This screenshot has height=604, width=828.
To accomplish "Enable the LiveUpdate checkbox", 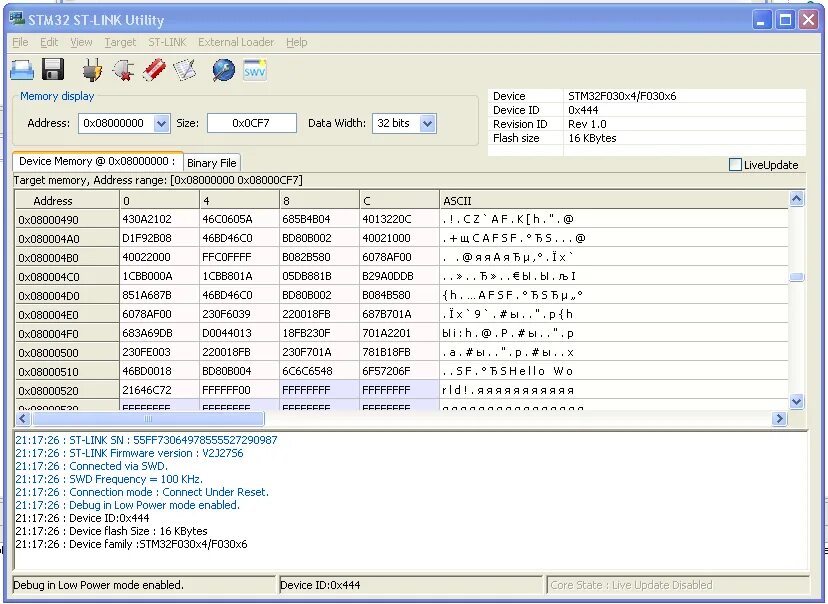I will pos(735,165).
